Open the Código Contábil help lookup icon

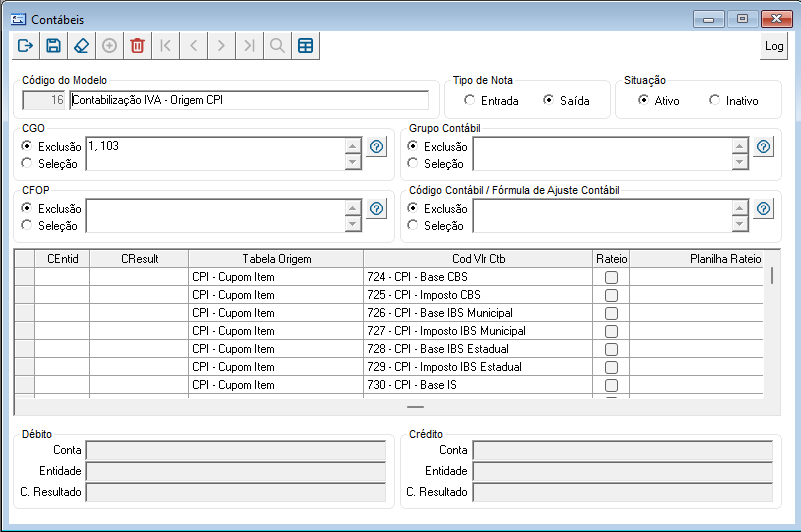(763, 209)
